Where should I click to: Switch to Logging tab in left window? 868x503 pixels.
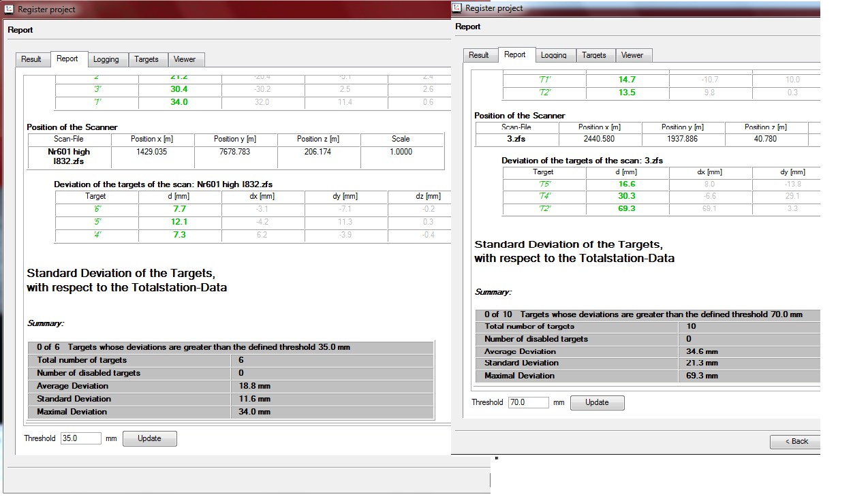click(x=106, y=59)
